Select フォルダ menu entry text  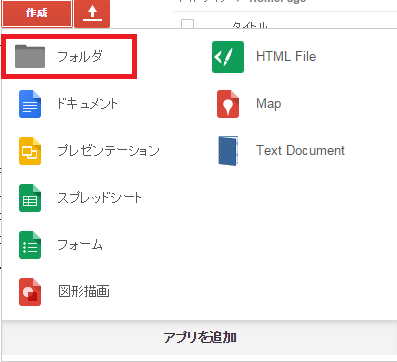point(80,57)
